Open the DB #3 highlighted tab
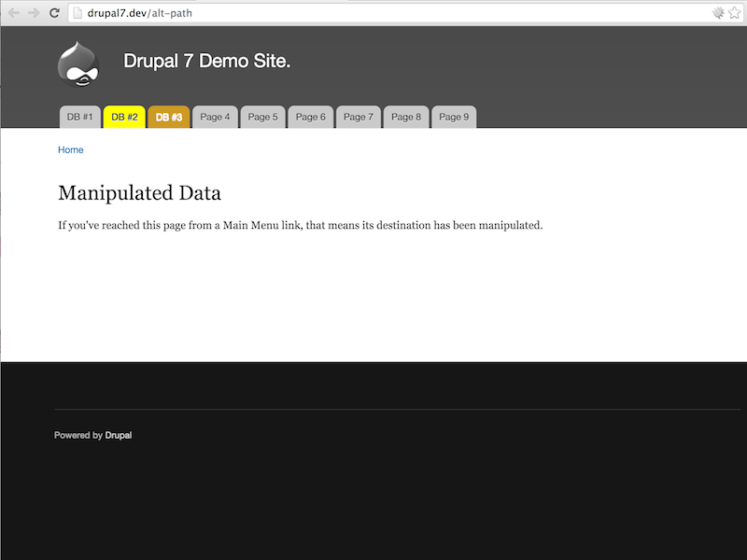Image resolution: width=747 pixels, height=560 pixels. (x=168, y=117)
